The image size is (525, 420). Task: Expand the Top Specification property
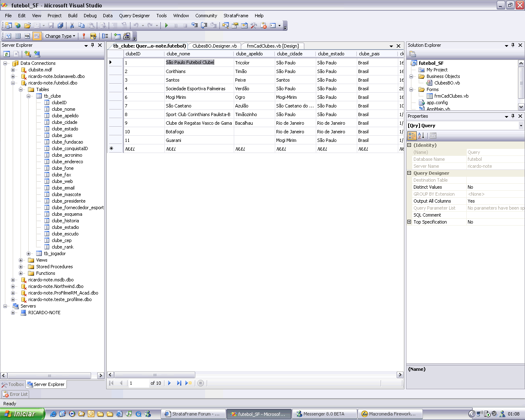[409, 222]
